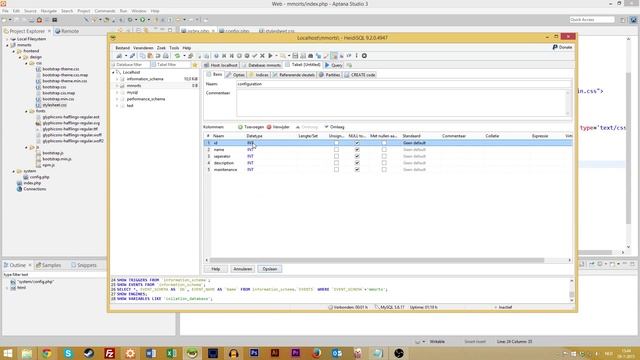Click the black circular icon ending the HeidiSQL toolbar

point(364,56)
